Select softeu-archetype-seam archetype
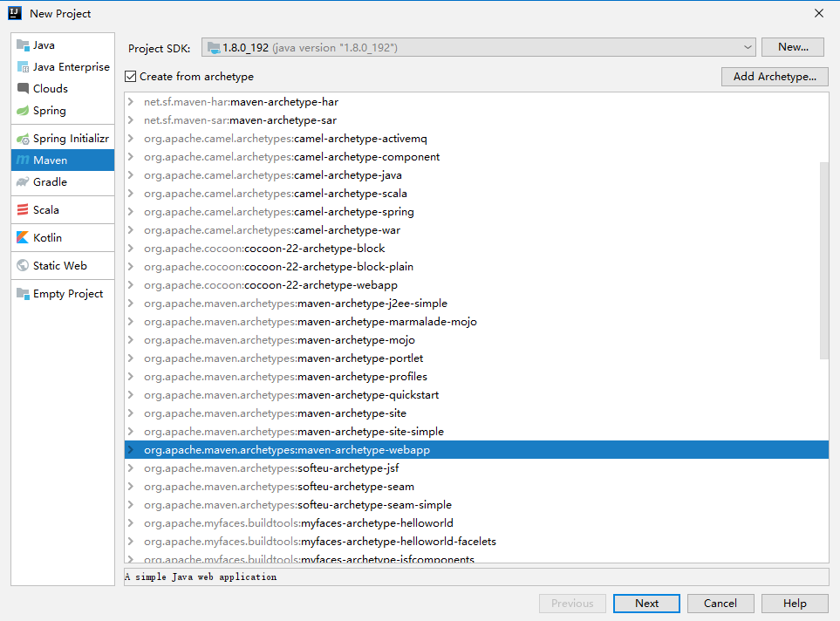Screen dimensions: 840x621 (x=476, y=487)
